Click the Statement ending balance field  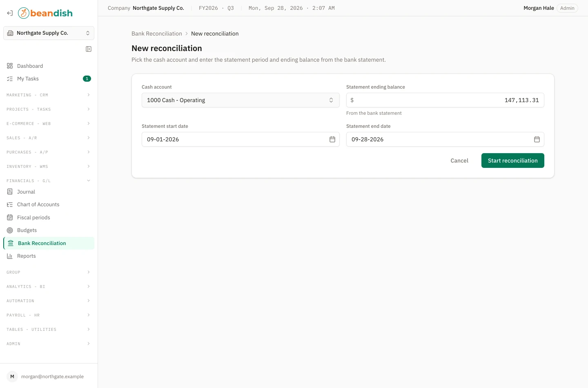point(445,100)
